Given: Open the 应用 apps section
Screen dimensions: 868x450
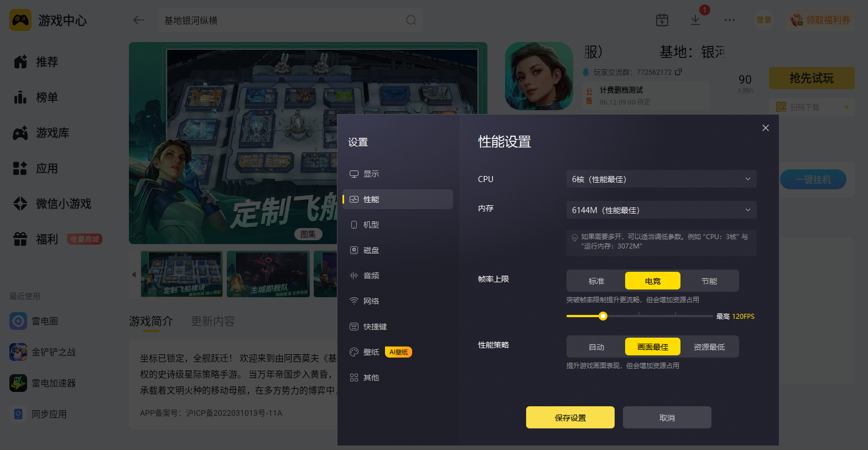Looking at the screenshot, I should click(x=37, y=168).
